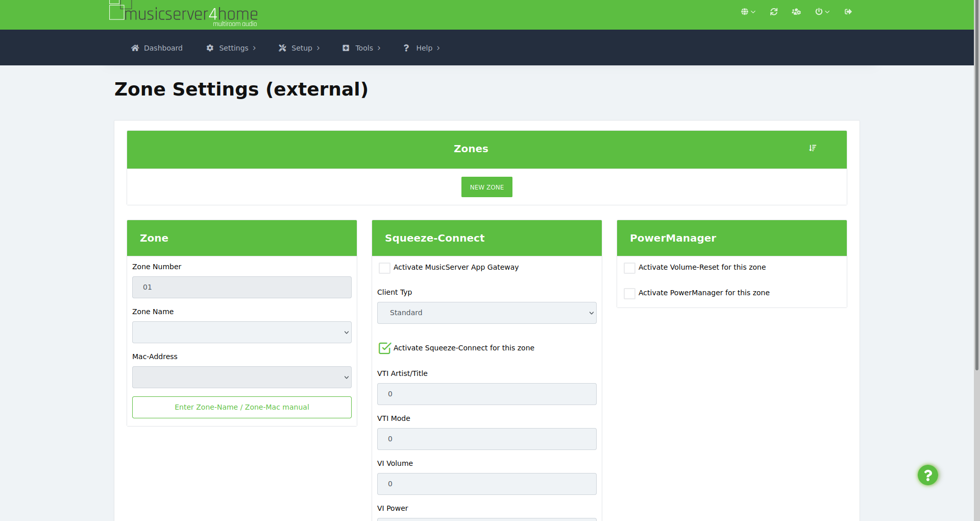This screenshot has width=980, height=521.
Task: Click the Client Typ label
Action: click(x=395, y=292)
